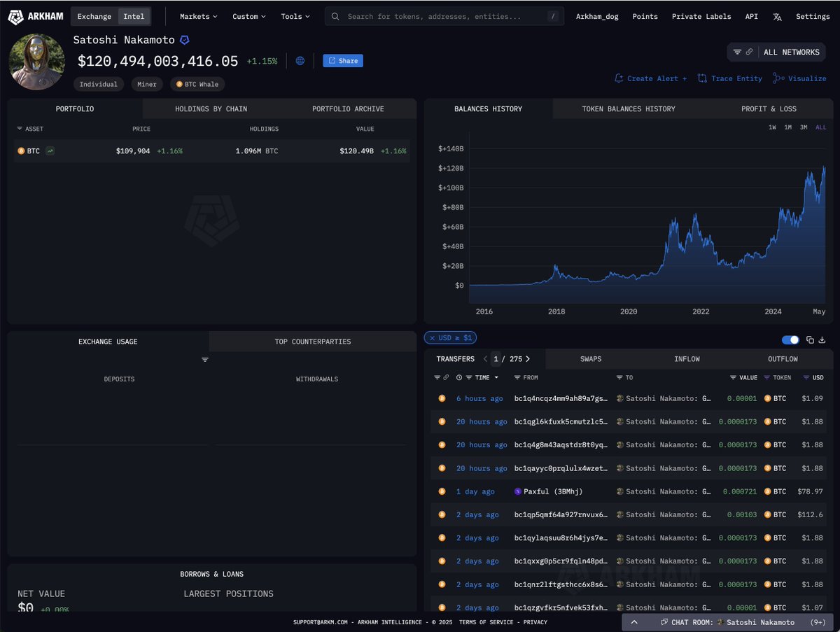
Task: Click the globe icon near the balance
Action: coord(300,61)
